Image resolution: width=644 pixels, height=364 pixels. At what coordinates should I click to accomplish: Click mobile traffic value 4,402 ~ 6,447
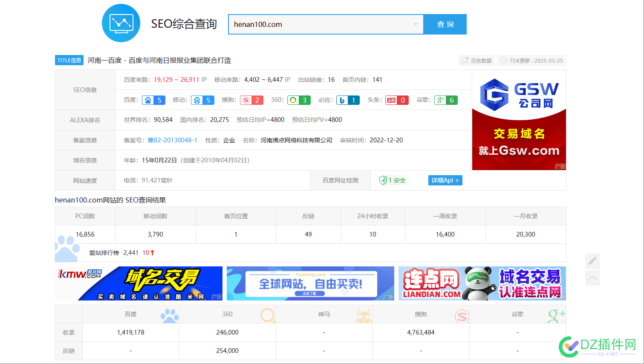point(263,80)
